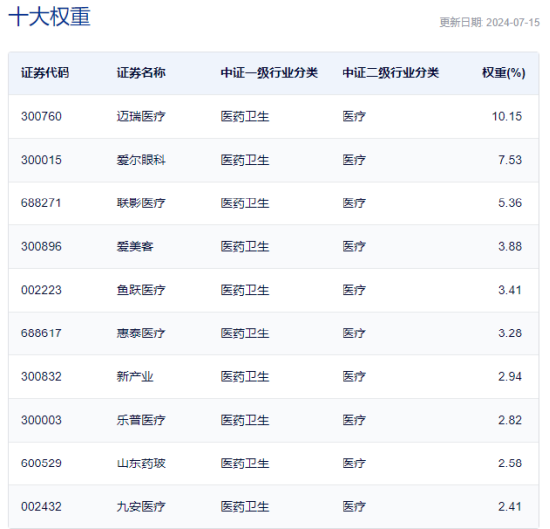The width and height of the screenshot is (550, 529).
Task: Click 医药卫生 in the 迈瑞医疗 row
Action: pos(245,116)
